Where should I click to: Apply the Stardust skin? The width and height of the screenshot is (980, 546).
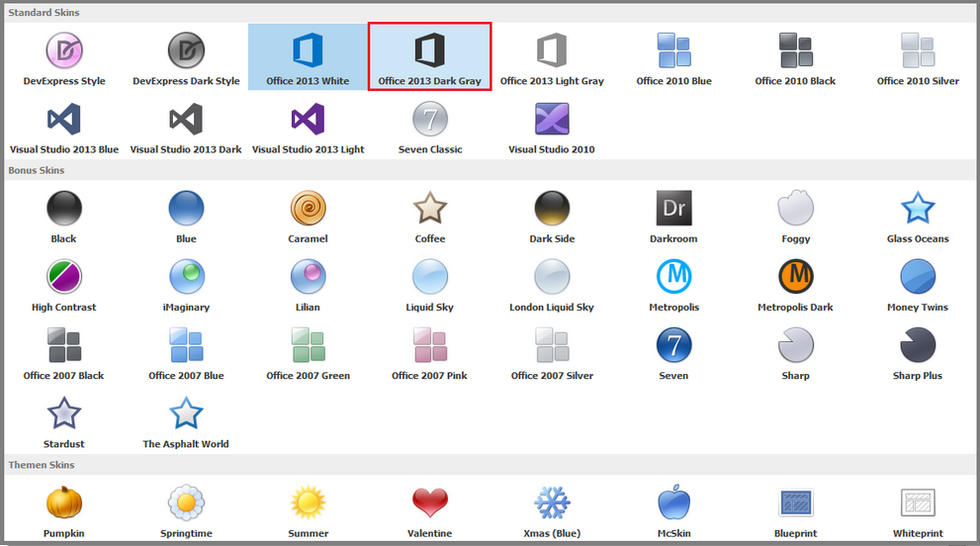[64, 421]
